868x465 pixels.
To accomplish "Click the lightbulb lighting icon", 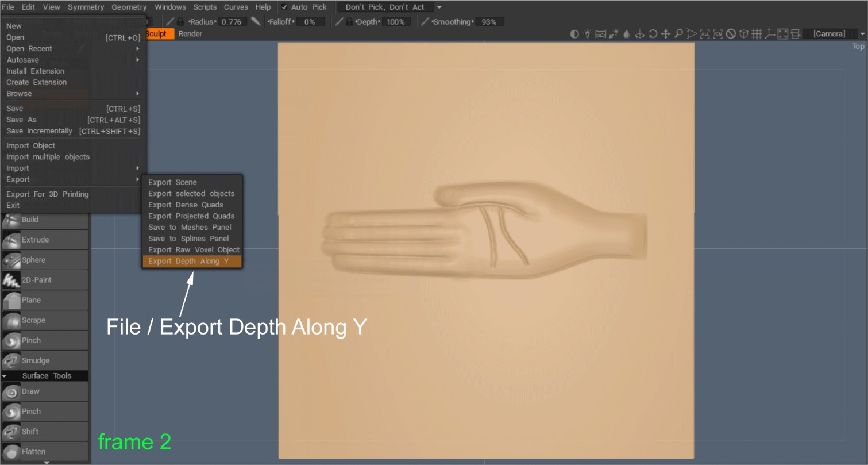I will coord(587,34).
